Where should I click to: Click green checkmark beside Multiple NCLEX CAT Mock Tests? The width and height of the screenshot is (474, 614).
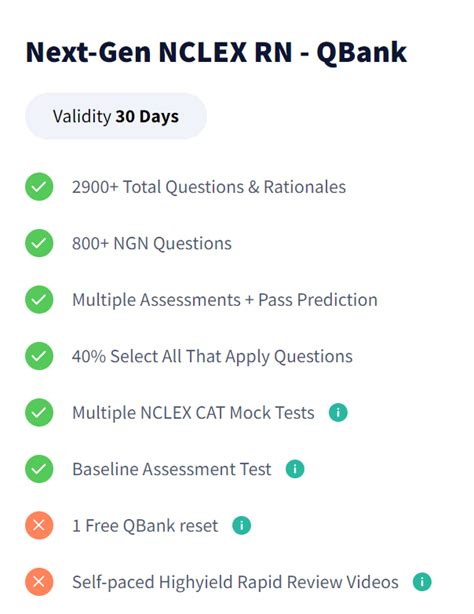39,412
